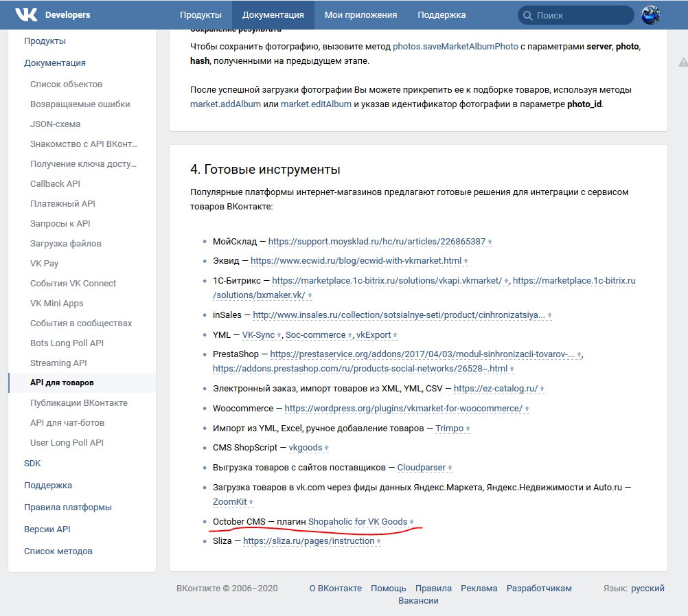The width and height of the screenshot is (688, 616).
Task: Open VK Mini Apps sidebar item
Action: pos(56,303)
